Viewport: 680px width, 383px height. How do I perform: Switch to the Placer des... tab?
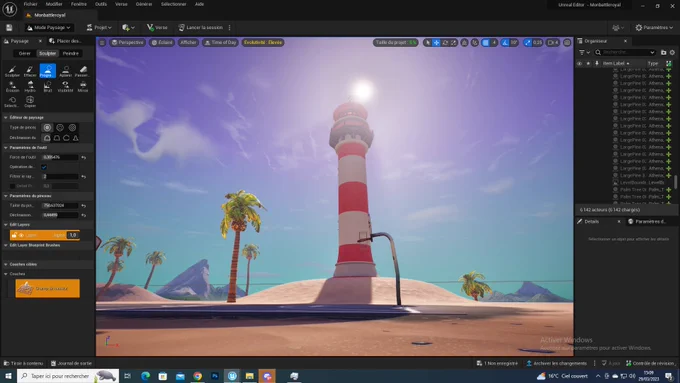[65, 41]
